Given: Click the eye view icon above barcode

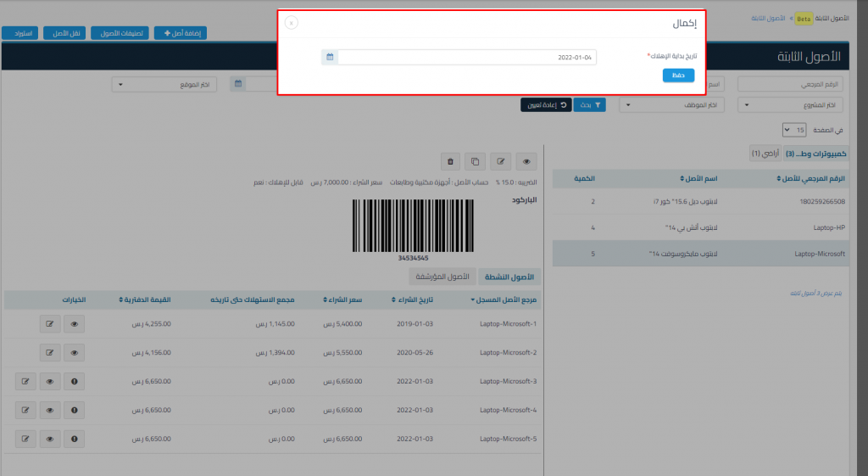Looking at the screenshot, I should click(x=526, y=160).
